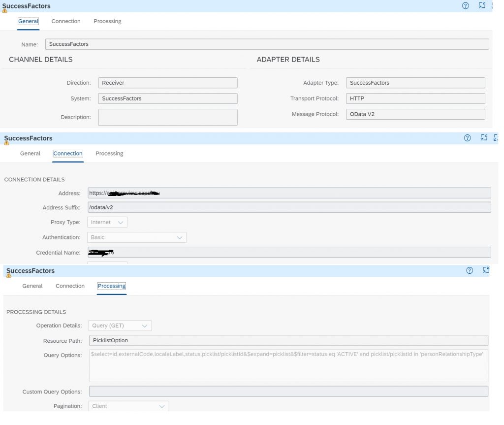Click the CHANNEL DETAILS heading
This screenshot has width=504, height=425.
click(41, 60)
